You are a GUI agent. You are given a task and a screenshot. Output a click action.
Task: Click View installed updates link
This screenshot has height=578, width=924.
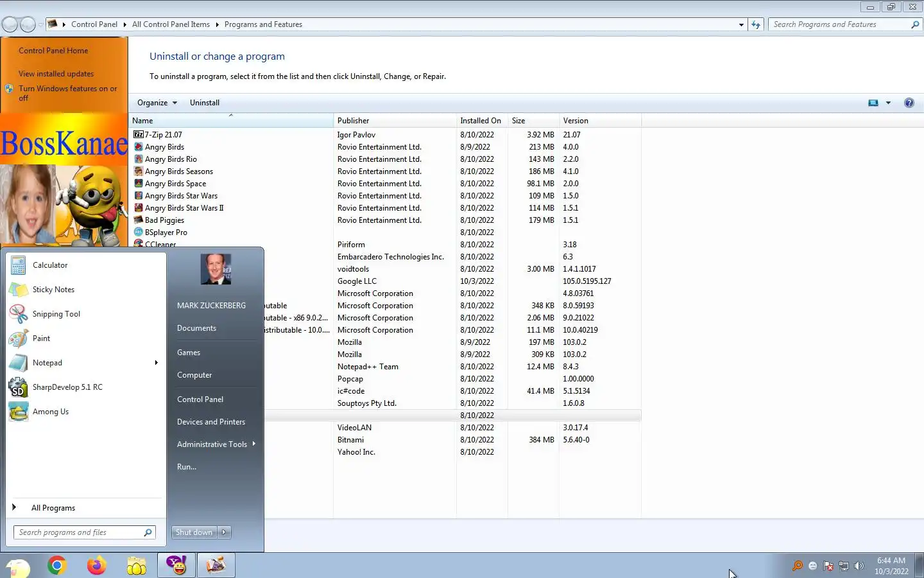tap(56, 74)
